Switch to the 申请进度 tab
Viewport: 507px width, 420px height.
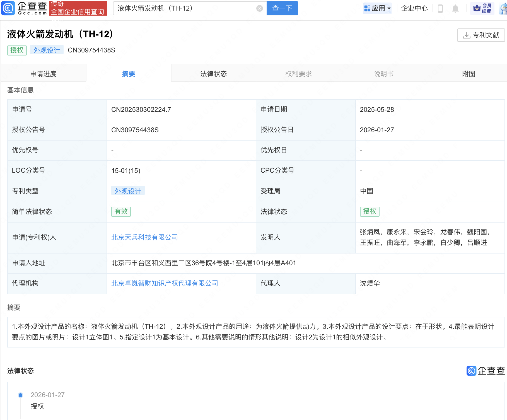(43, 74)
